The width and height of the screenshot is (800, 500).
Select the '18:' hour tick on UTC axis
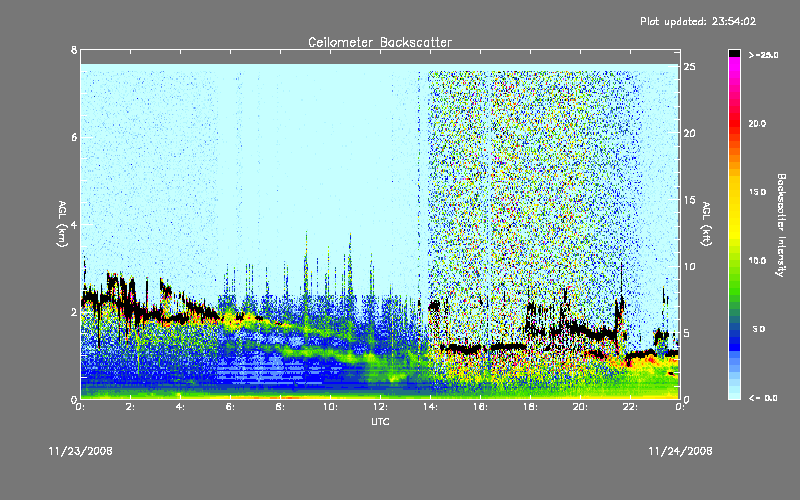point(530,407)
